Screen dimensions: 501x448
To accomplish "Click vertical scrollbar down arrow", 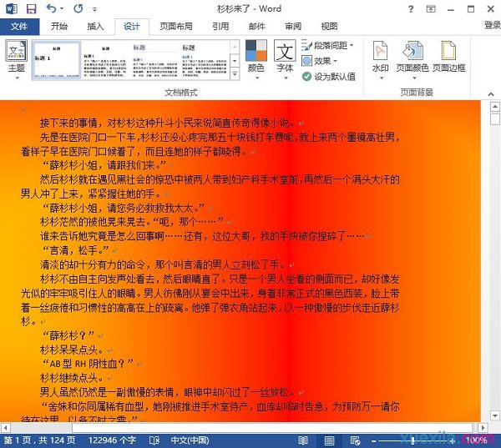I will [x=495, y=415].
